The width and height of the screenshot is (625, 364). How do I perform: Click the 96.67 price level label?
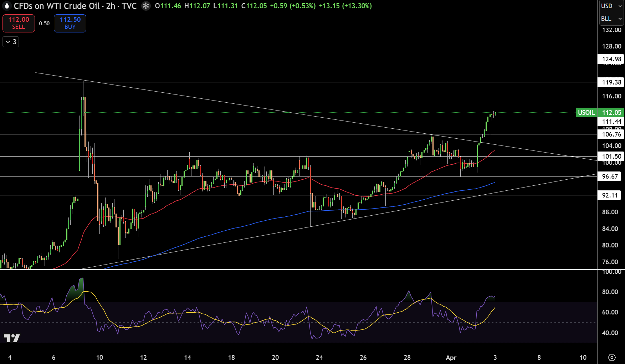click(609, 176)
